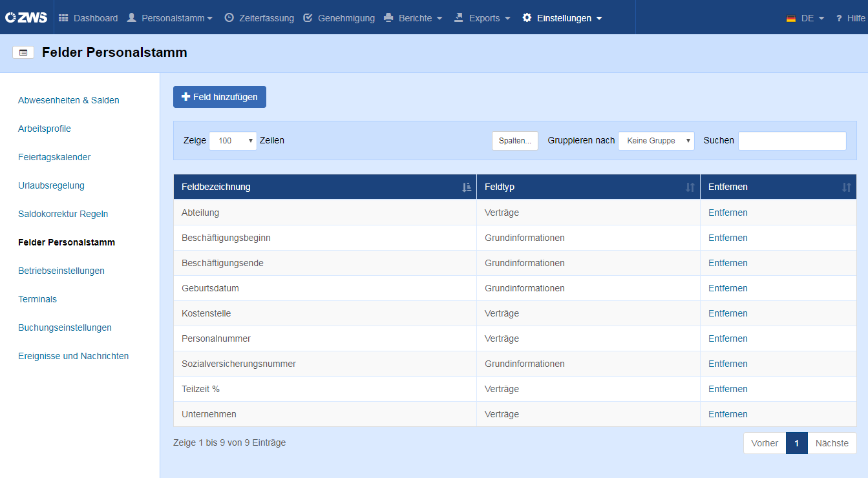868x478 pixels.
Task: Open Abwesenheiten & Salden sidebar item
Action: (x=69, y=100)
